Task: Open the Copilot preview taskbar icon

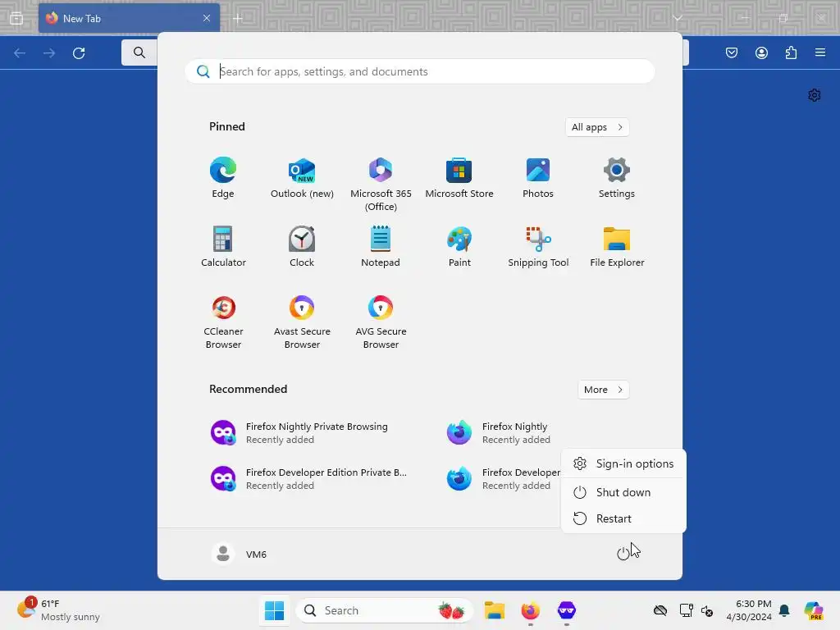Action: point(814,610)
